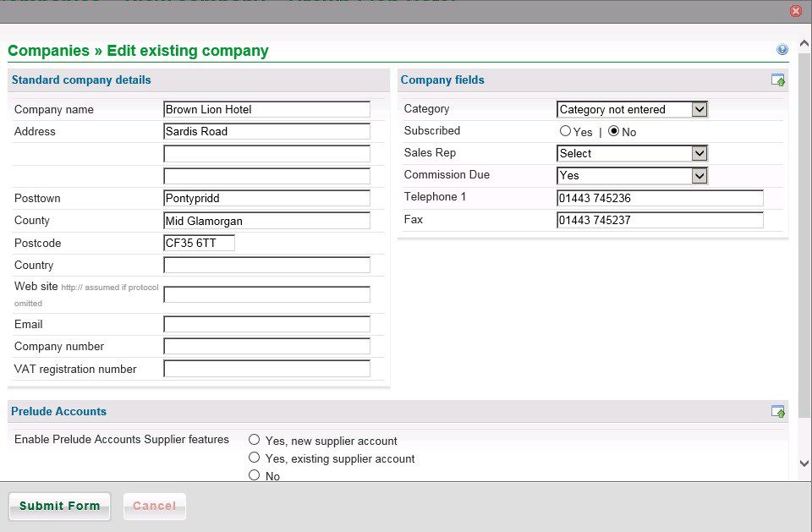Expand the Sales Rep dropdown
This screenshot has width=812, height=532.
coord(632,153)
